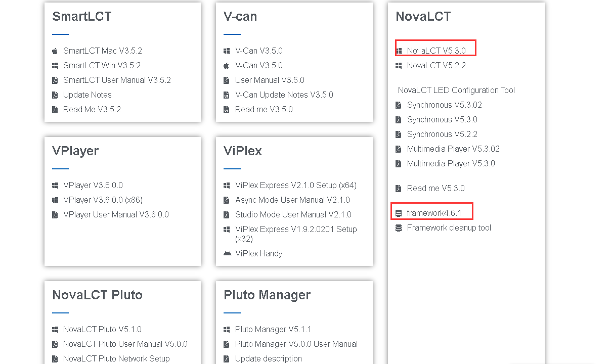Click the Apple icon next to V-Can V3.5.0
611x364 pixels.
227,66
